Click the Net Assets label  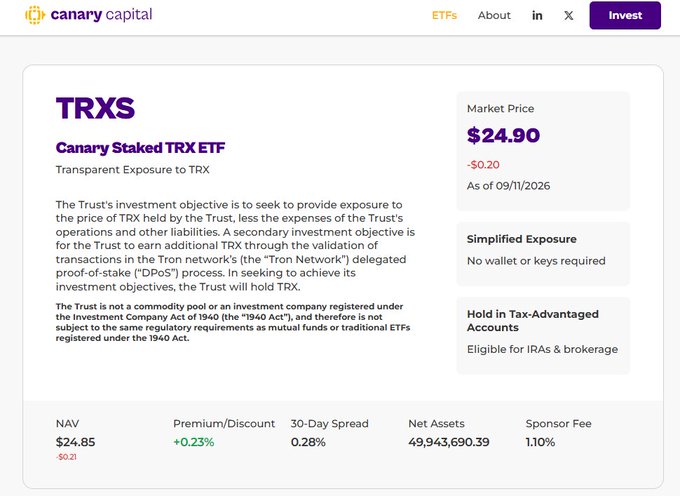pos(436,424)
